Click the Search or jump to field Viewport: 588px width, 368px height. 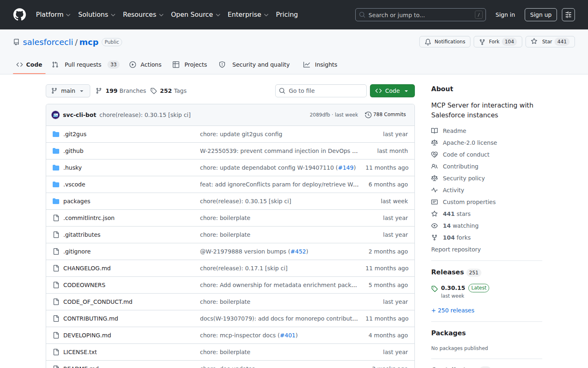tap(421, 15)
